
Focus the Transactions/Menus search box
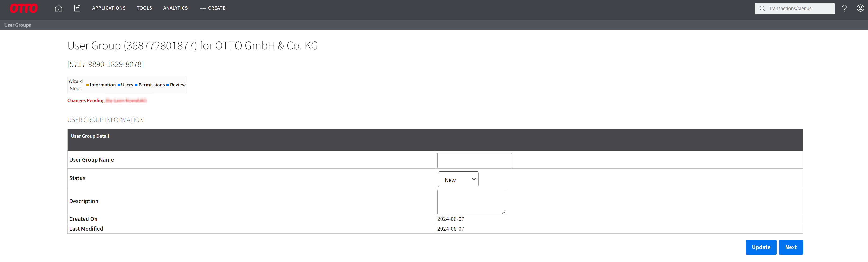click(x=794, y=8)
